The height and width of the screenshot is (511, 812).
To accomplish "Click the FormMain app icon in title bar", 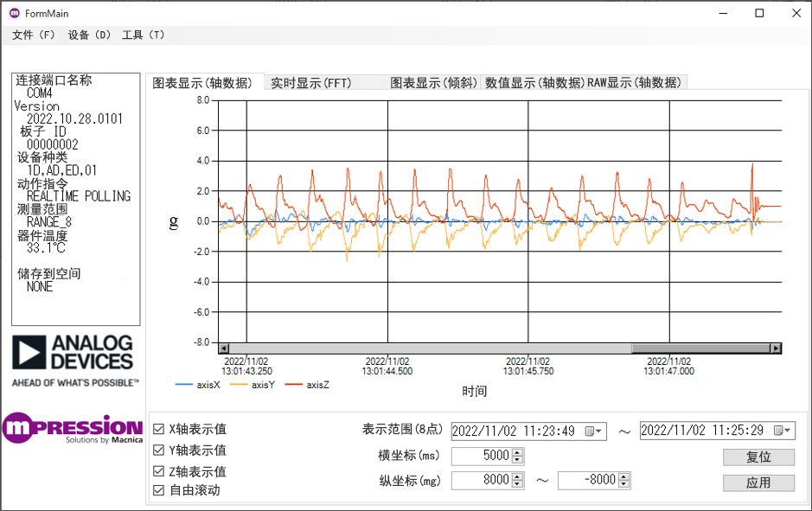I will (x=15, y=13).
